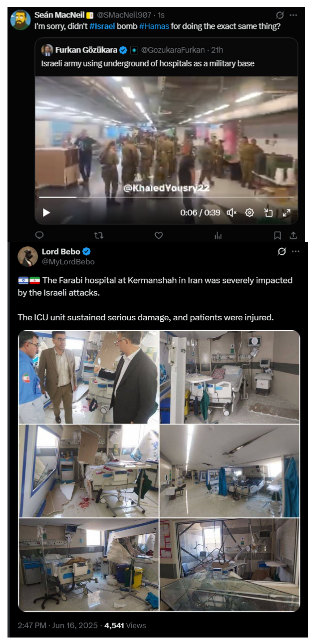The image size is (309, 644).
Task: Open more options on Lord Bebo's post
Action: click(x=296, y=251)
